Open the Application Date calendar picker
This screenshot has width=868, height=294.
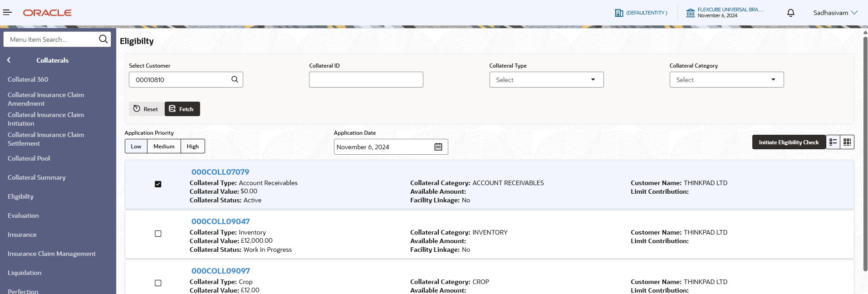coord(438,147)
